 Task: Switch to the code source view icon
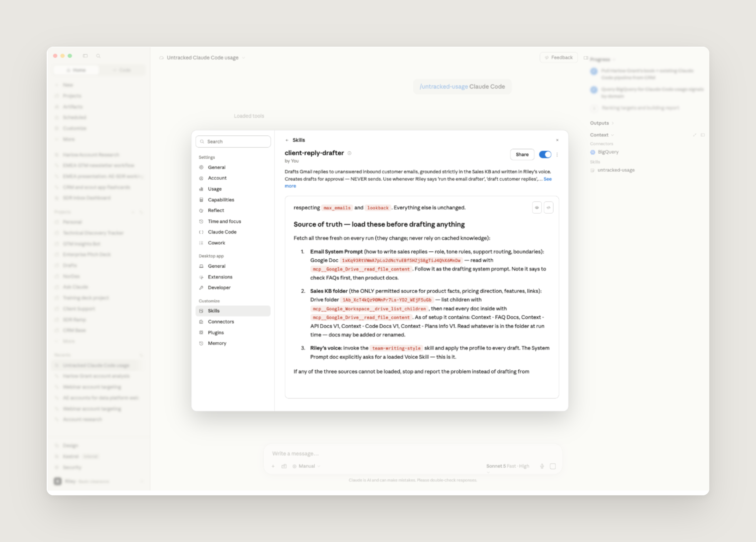[x=548, y=208]
